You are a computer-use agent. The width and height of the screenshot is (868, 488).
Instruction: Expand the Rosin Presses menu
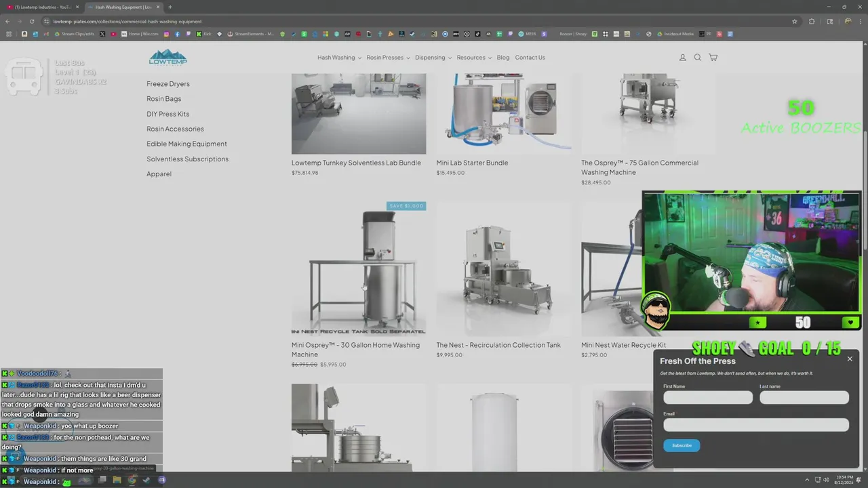[388, 58]
